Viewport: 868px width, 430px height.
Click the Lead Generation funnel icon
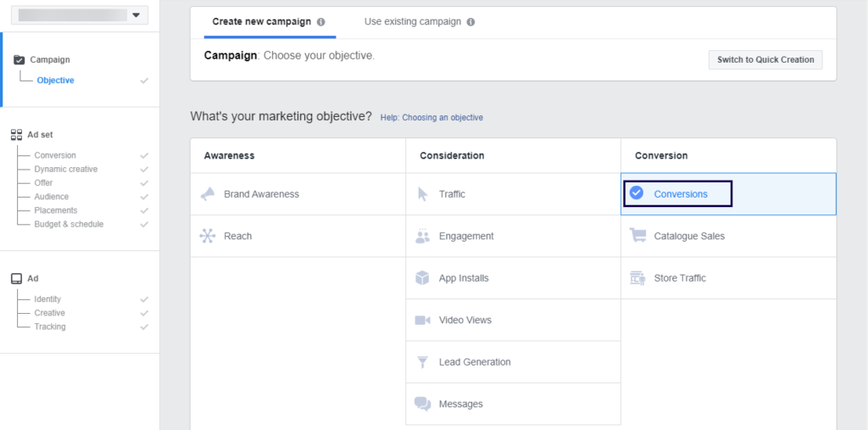pyautogui.click(x=423, y=362)
